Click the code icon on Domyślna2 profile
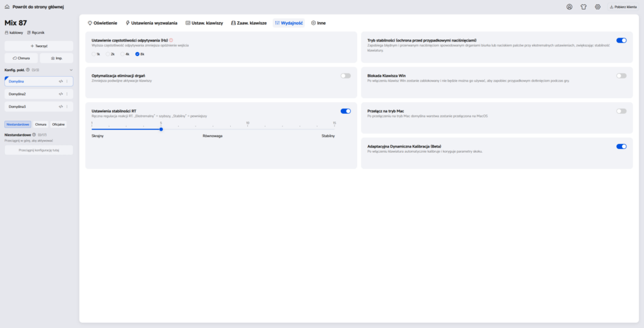The height and width of the screenshot is (328, 644). 61,94
